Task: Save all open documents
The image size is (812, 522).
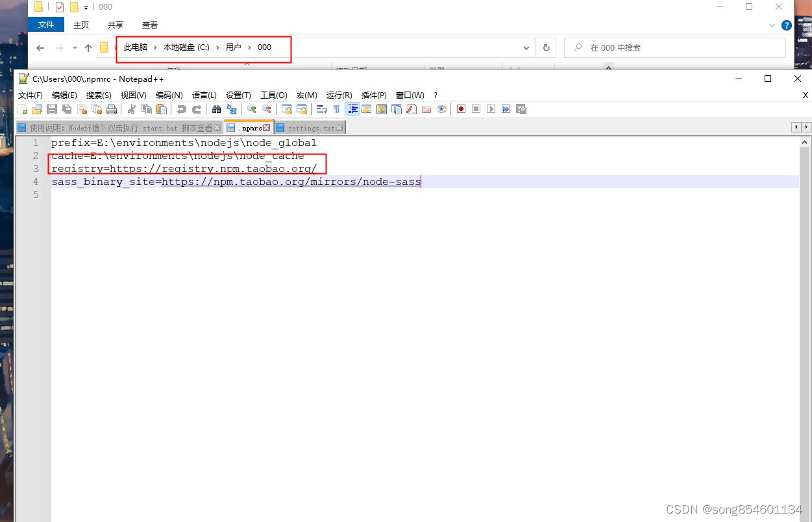Action: coord(67,108)
